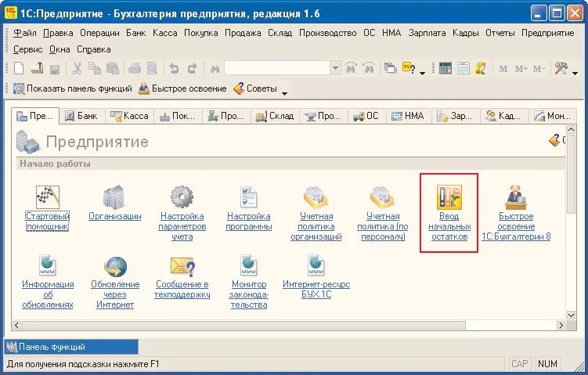Open the Сервис menu
588x375 pixels.
tap(27, 49)
